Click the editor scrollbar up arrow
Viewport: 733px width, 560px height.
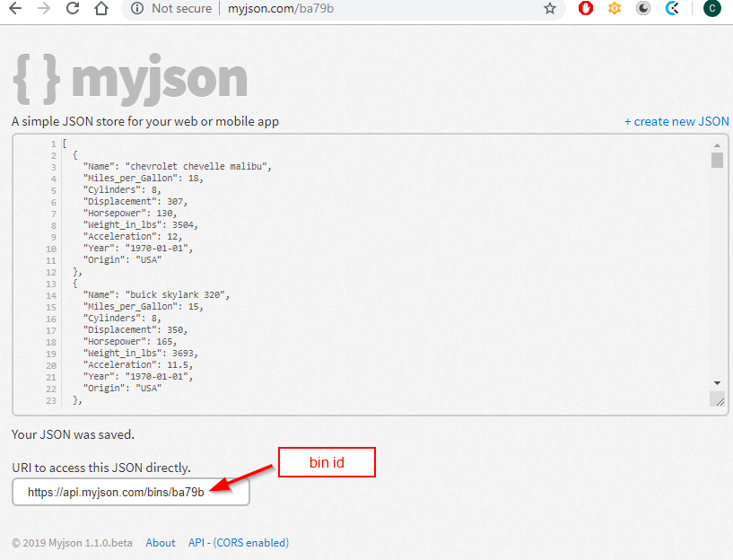(x=717, y=144)
